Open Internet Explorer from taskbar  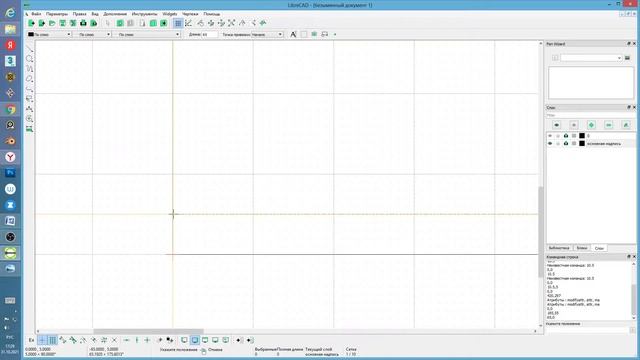(x=10, y=13)
